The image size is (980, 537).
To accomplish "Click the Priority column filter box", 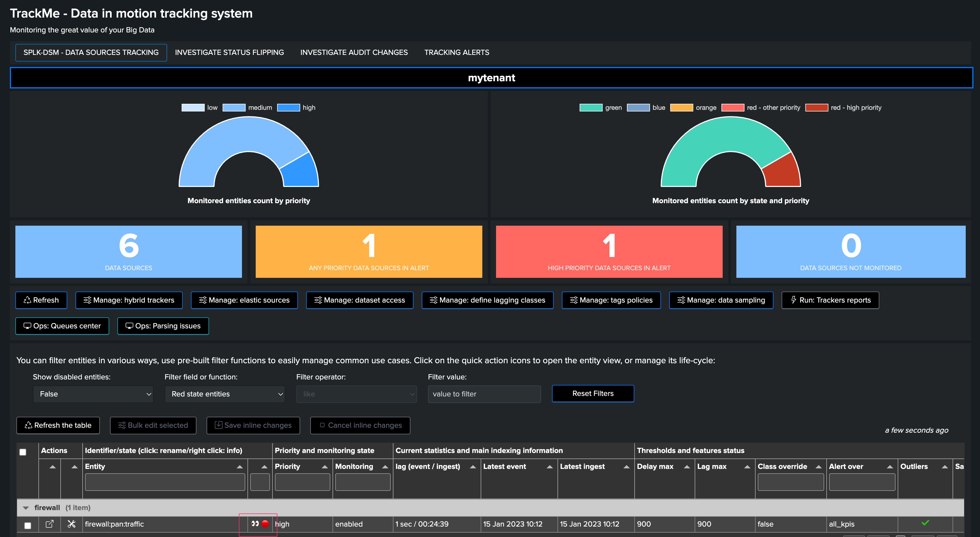I will click(302, 482).
